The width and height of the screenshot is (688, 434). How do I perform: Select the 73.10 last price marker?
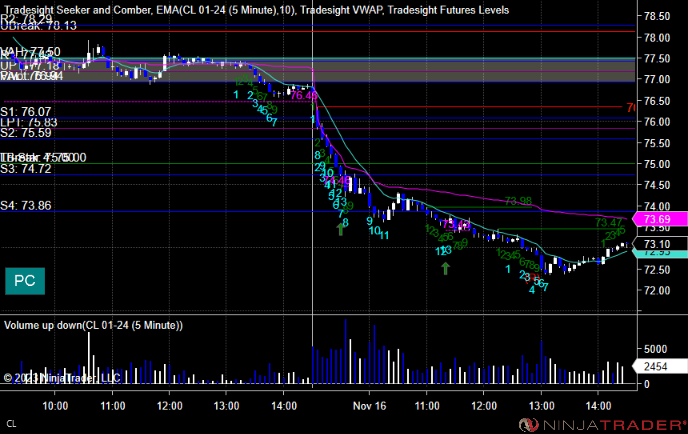pos(659,244)
